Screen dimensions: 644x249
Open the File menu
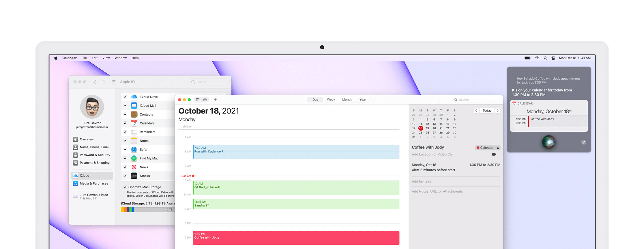pos(84,58)
